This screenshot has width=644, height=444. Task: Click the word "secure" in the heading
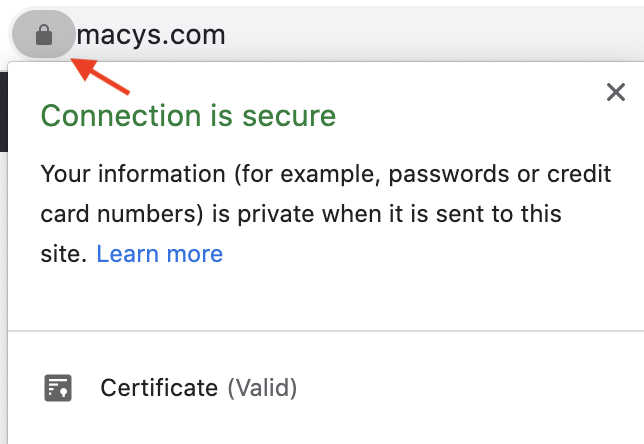click(290, 116)
